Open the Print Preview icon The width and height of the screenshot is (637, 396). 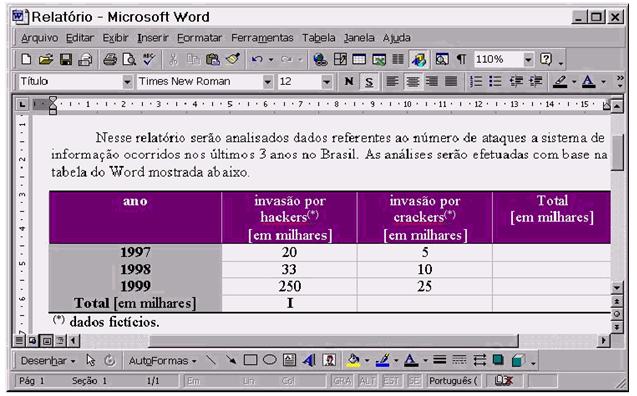tap(129, 60)
